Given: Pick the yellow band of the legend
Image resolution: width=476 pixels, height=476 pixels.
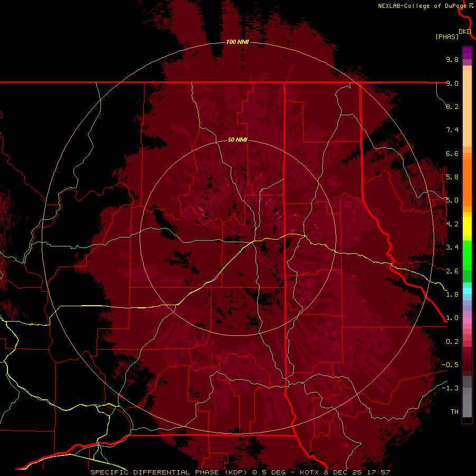Looking at the screenshot, I should click(x=467, y=226).
